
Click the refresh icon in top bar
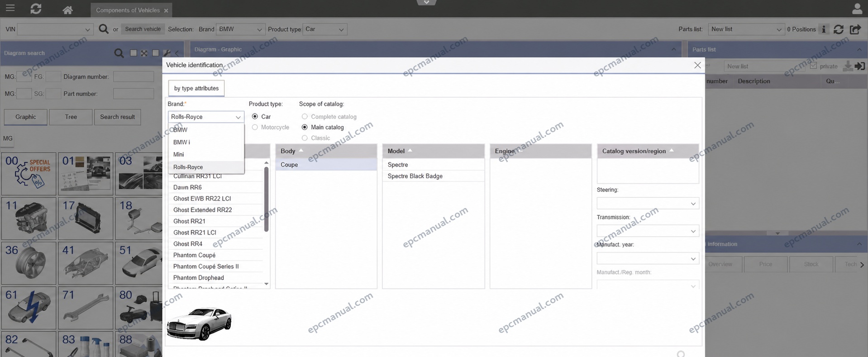pyautogui.click(x=36, y=9)
